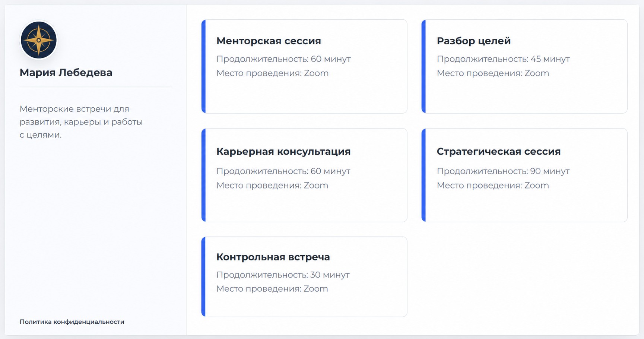Click Продолжительность: 60 минут in Менторская сессия
The width and height of the screenshot is (644, 339).
tap(283, 59)
